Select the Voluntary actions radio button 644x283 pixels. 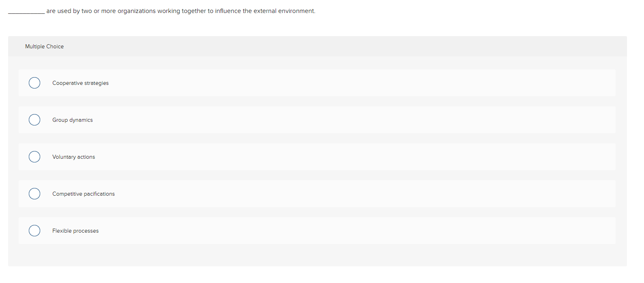point(34,157)
